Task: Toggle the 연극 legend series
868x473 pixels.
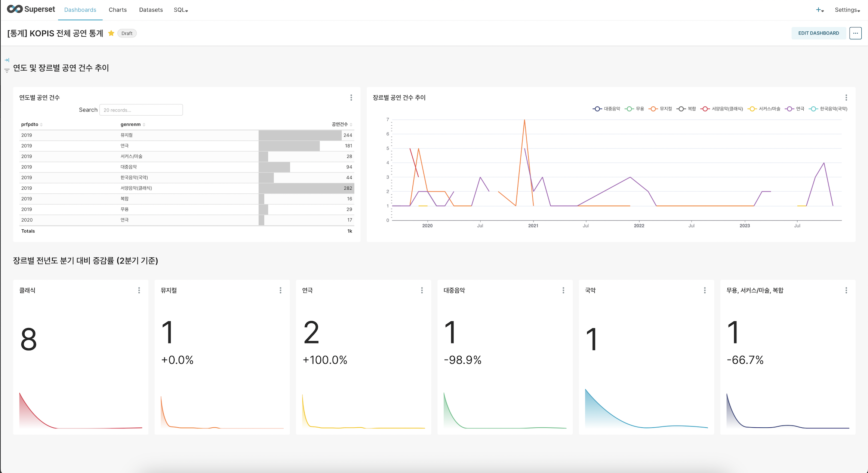Action: click(795, 109)
